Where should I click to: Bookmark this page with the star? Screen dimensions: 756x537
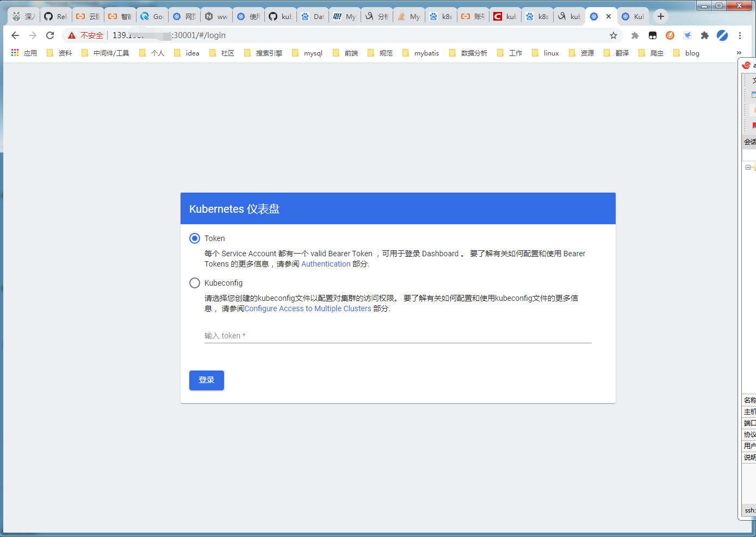pos(614,35)
